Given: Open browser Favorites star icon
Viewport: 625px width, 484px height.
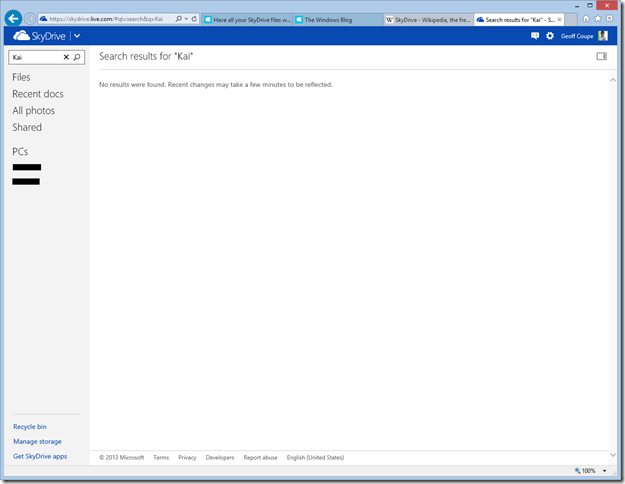Looking at the screenshot, I should tap(598, 18).
